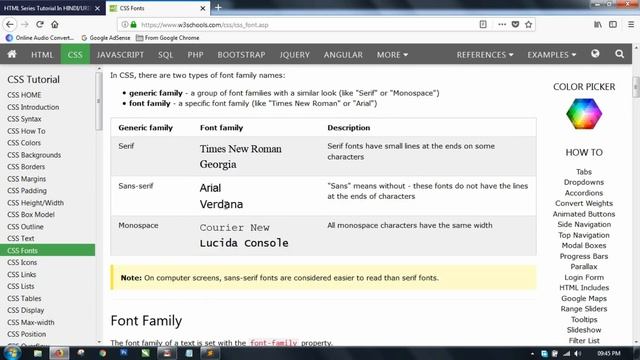Open the Login Form how-to link
640x360 pixels.
pos(584,278)
